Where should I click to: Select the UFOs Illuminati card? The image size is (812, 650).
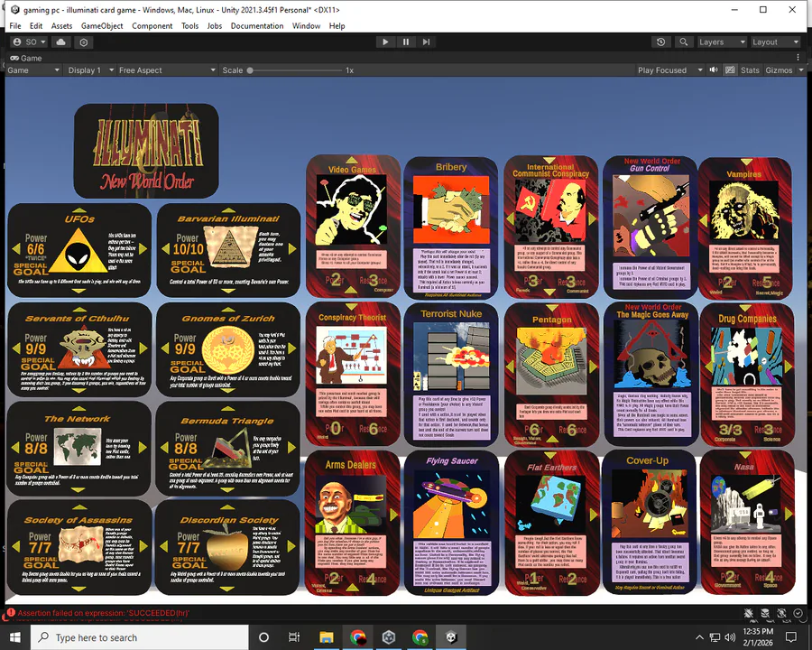pos(79,250)
